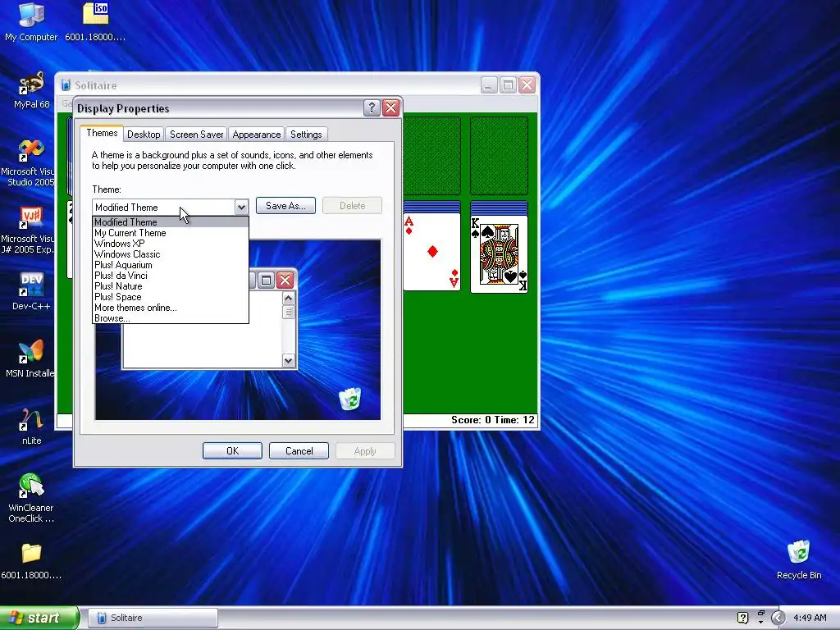
Task: Click the Save As... button
Action: [285, 206]
